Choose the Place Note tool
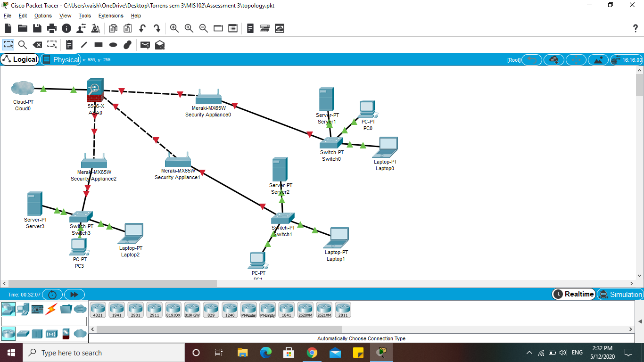The width and height of the screenshot is (644, 362). [69, 45]
